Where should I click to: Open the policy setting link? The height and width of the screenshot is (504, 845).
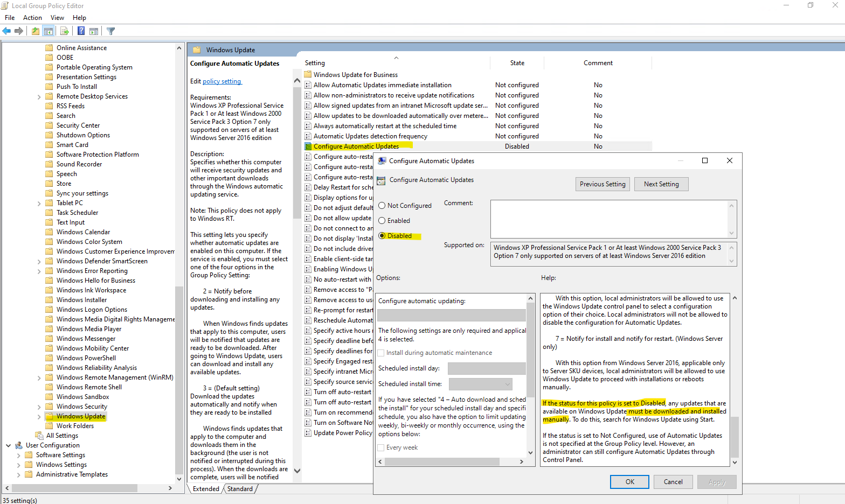click(x=222, y=81)
